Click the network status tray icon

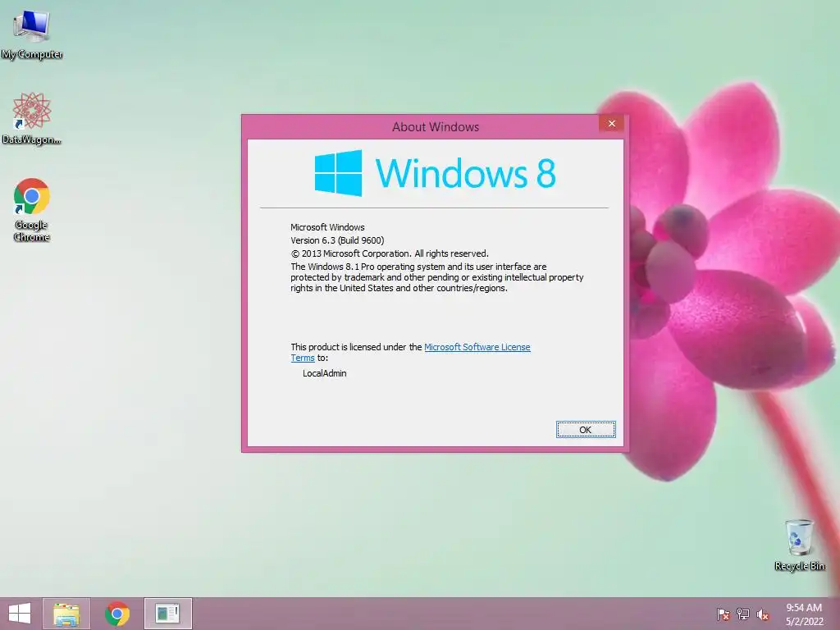(x=743, y=614)
